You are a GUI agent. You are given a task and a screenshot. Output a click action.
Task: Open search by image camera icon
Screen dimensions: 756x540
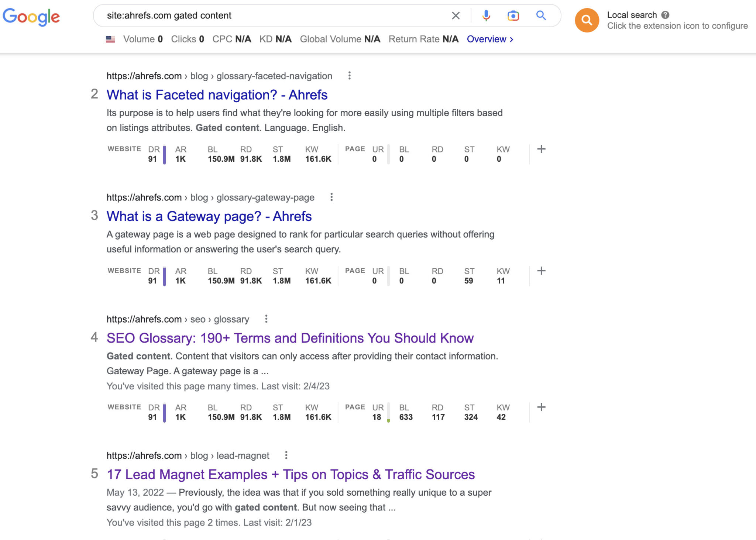tap(513, 16)
